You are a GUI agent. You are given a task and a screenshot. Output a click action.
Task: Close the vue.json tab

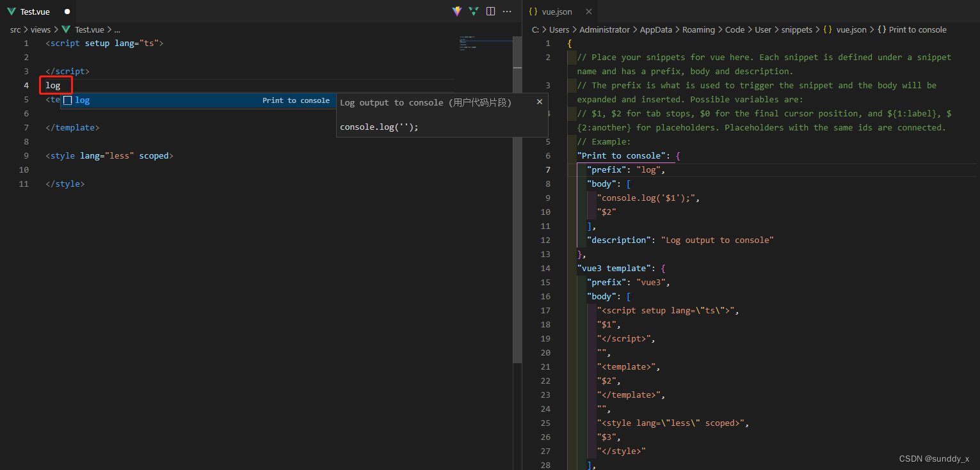point(589,12)
